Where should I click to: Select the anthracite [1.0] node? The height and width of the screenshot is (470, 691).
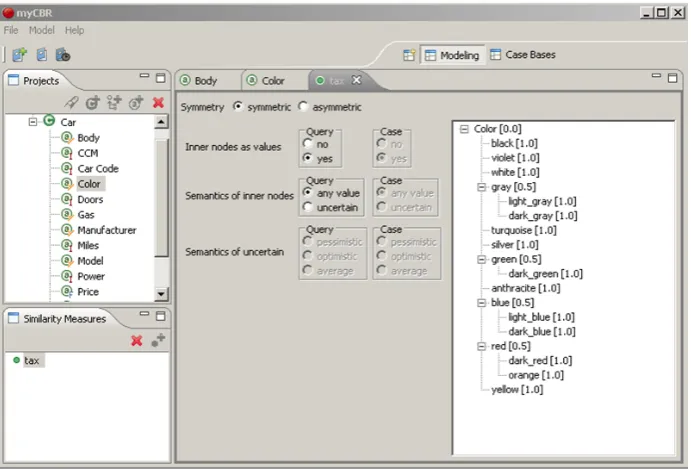[526, 288]
